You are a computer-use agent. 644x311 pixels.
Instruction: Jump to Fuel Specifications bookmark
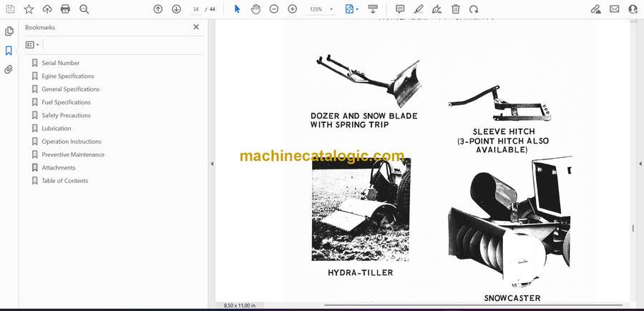tap(66, 102)
